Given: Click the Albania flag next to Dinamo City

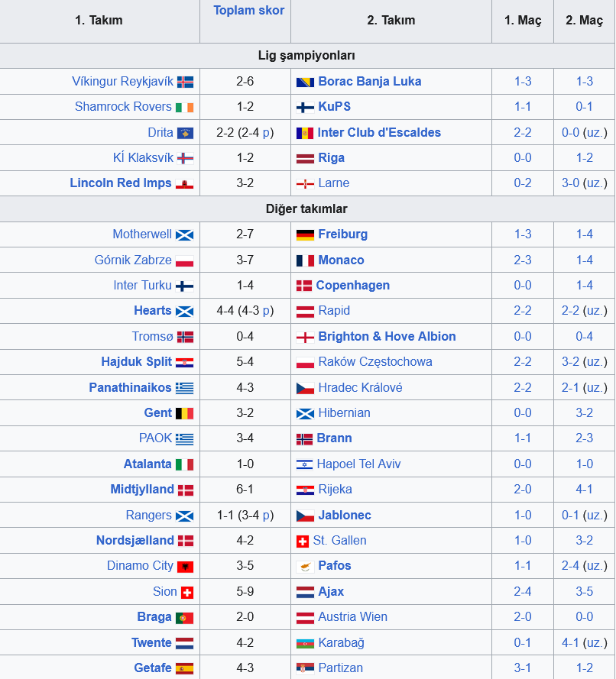Looking at the screenshot, I should click(185, 567).
